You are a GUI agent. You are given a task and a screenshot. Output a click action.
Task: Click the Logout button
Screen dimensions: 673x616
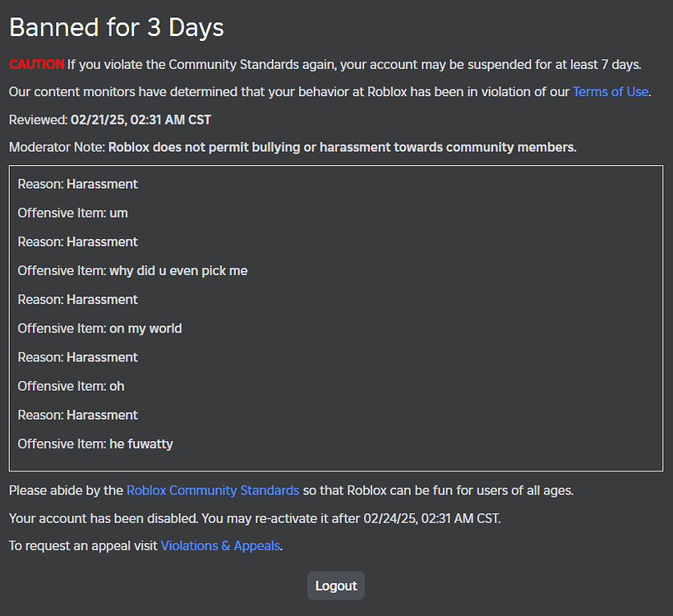335,585
